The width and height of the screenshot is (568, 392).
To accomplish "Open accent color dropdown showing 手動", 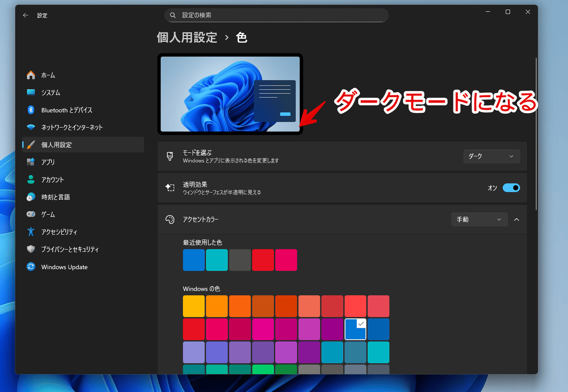I will click(x=479, y=219).
